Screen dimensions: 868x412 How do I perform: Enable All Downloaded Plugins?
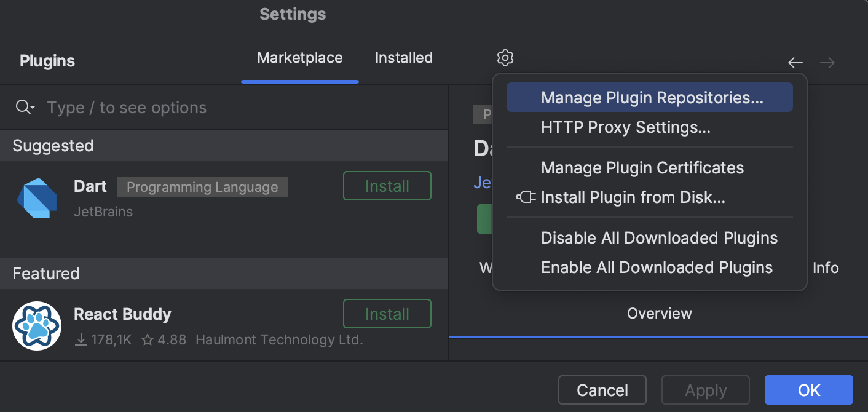(657, 267)
